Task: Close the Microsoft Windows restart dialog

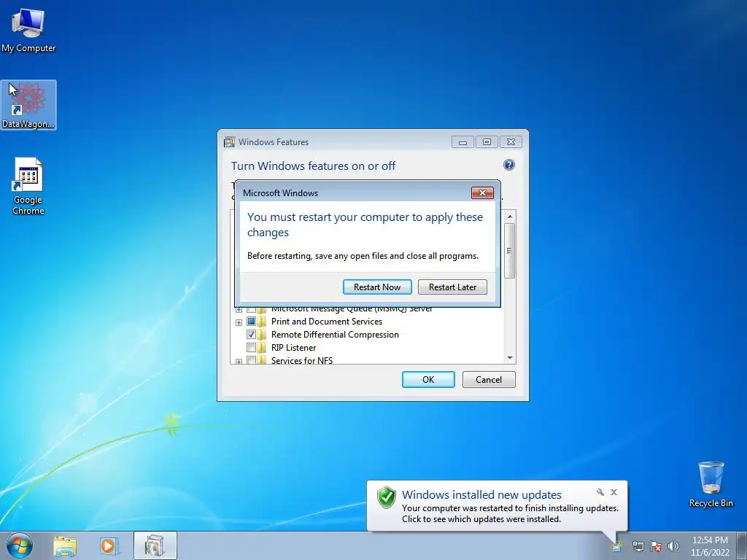Action: click(x=482, y=192)
